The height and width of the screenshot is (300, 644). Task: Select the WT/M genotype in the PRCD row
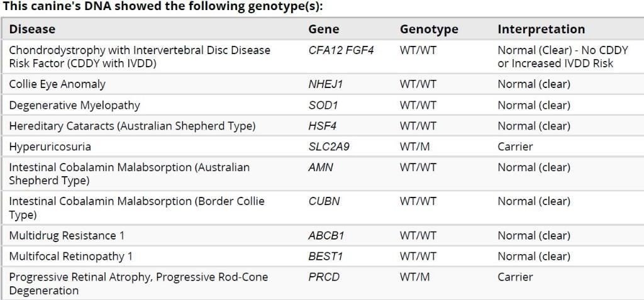click(x=416, y=277)
